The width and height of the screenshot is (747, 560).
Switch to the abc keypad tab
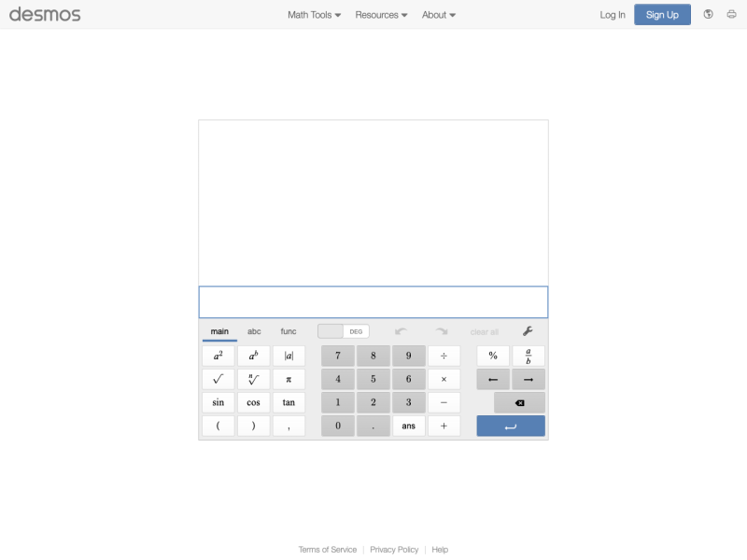click(254, 331)
